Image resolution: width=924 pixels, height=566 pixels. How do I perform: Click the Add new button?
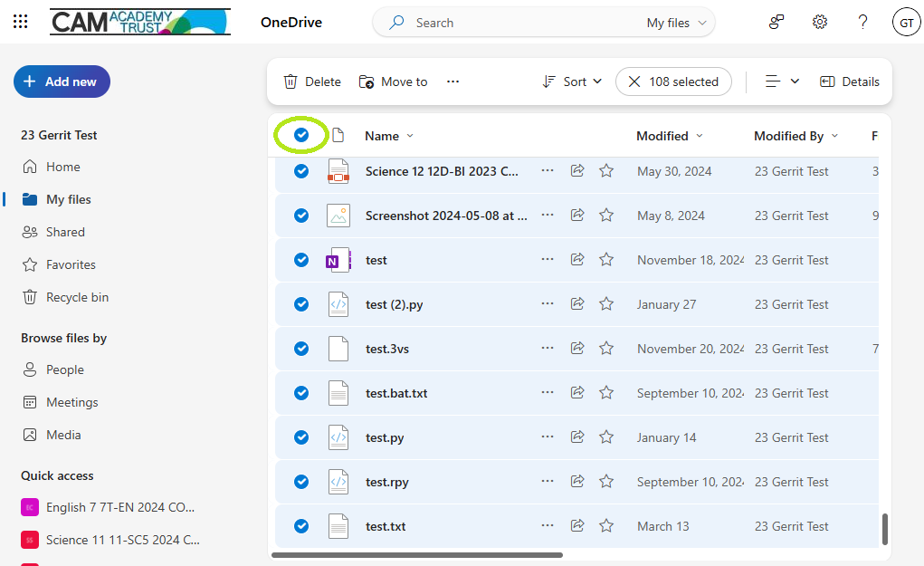62,82
